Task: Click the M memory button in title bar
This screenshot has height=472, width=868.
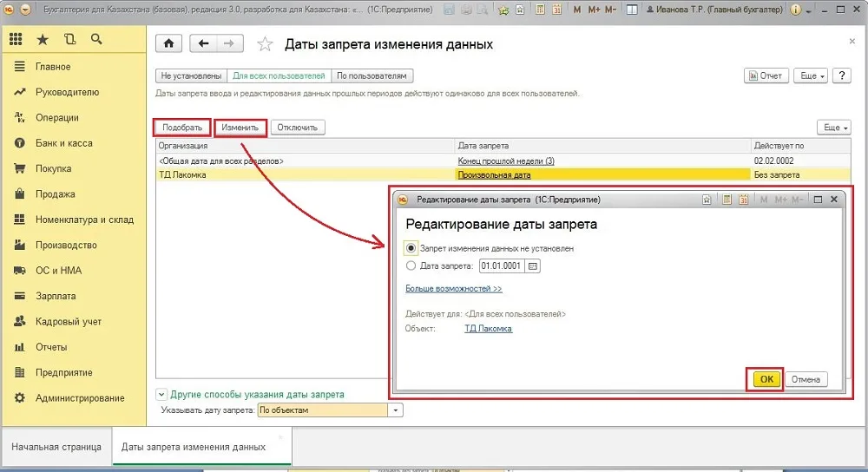Action: pyautogui.click(x=577, y=10)
